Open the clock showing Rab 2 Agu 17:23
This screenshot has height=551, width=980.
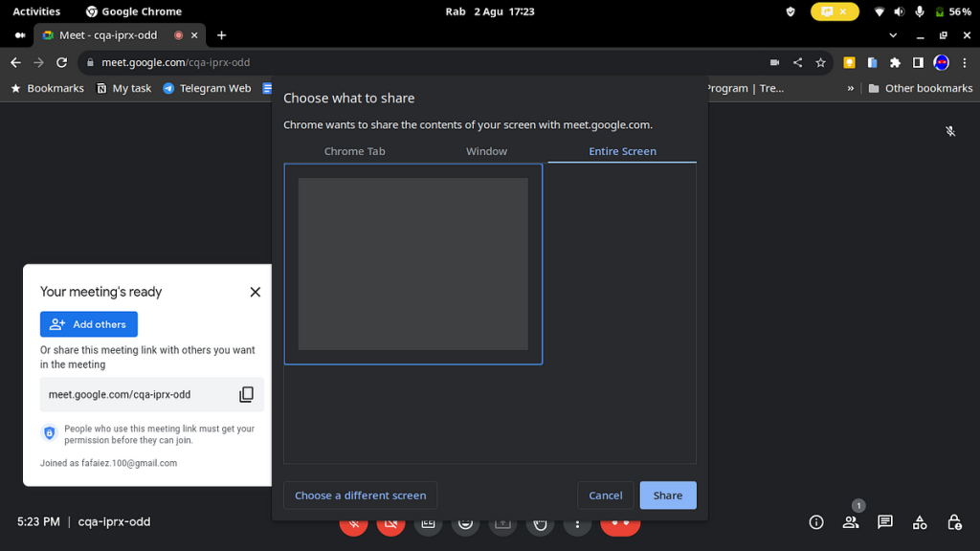[x=490, y=11]
